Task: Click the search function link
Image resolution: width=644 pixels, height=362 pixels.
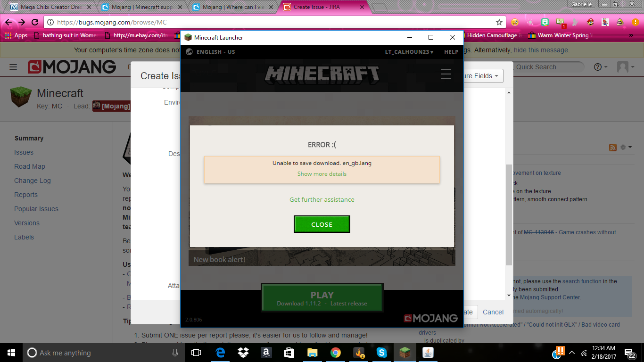Action: [x=582, y=281]
